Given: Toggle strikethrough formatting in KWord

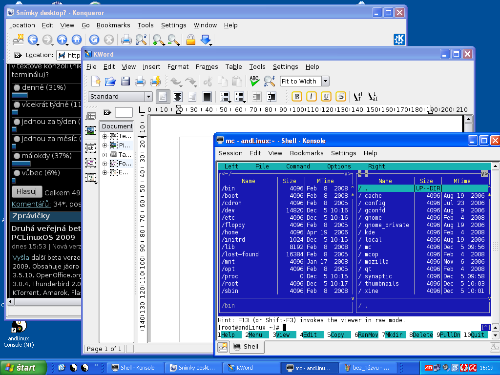Looking at the screenshot, I should [341, 97].
